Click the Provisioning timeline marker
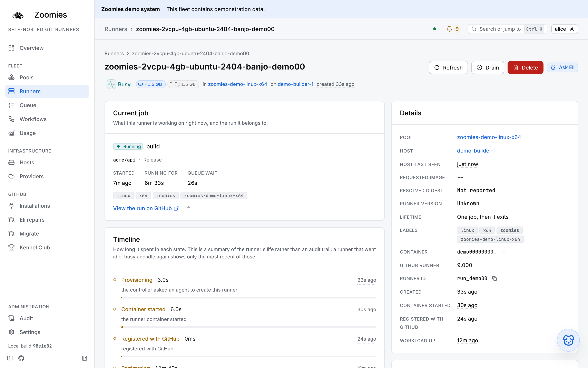Viewport: 588px width, 368px height. 115,280
